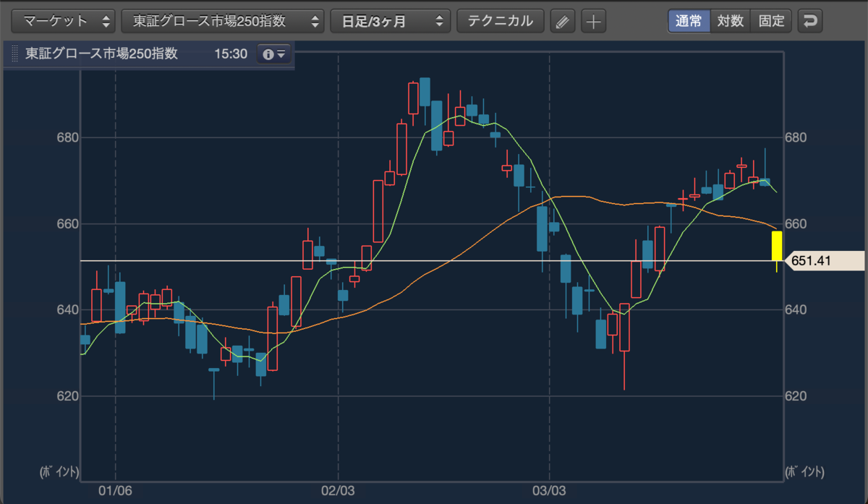868x504 pixels.
Task: Switch to 対数 logarithmic scale
Action: 731,21
